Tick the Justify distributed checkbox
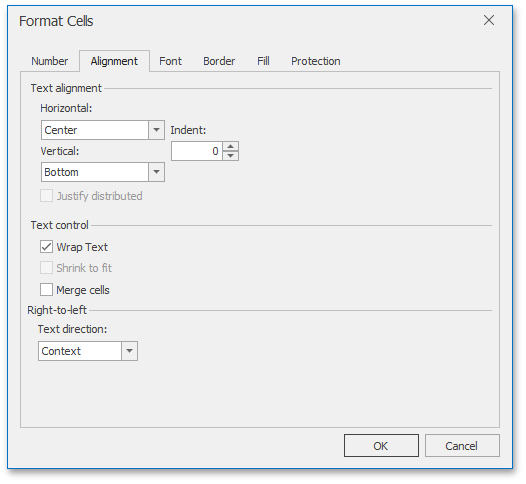Viewport: 526px width, 484px height. coord(46,196)
